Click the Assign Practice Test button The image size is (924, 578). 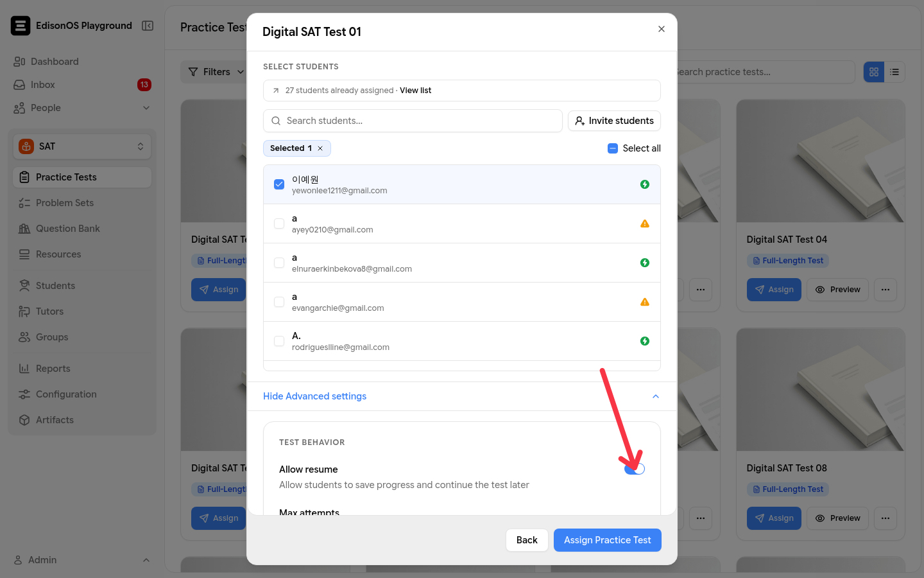(608, 540)
